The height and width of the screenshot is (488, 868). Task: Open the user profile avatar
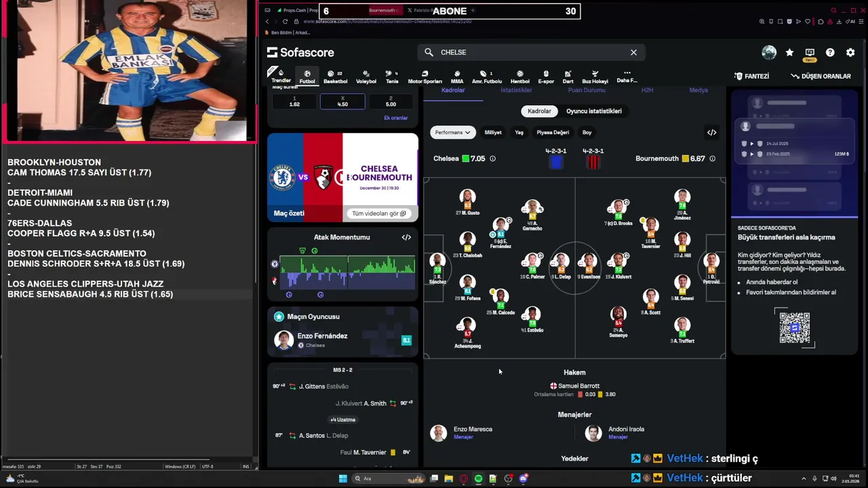pyautogui.click(x=769, y=52)
